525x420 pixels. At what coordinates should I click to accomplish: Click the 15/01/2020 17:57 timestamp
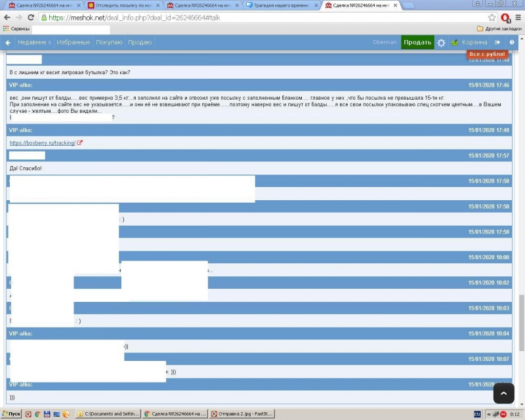click(488, 156)
